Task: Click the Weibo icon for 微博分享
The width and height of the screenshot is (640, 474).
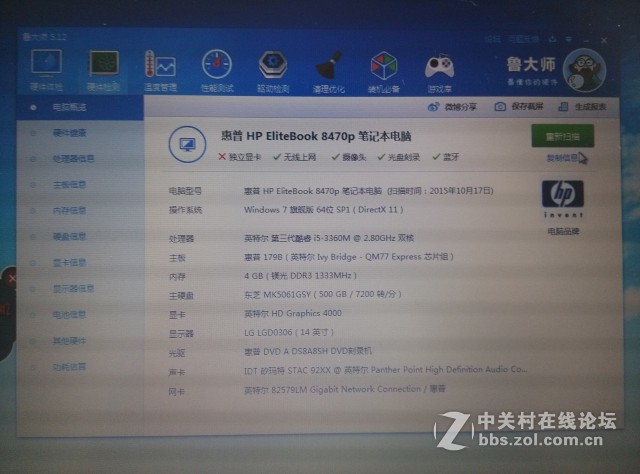Action: pyautogui.click(x=433, y=107)
